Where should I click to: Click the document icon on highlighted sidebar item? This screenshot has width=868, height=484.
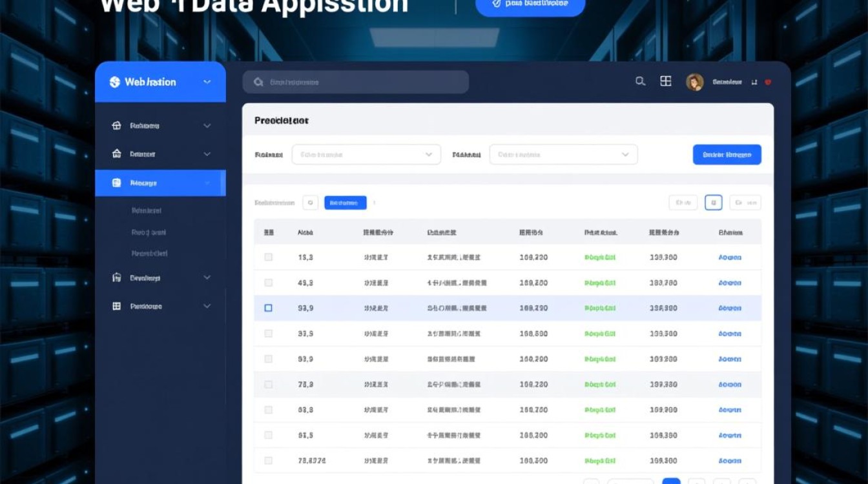pyautogui.click(x=117, y=183)
